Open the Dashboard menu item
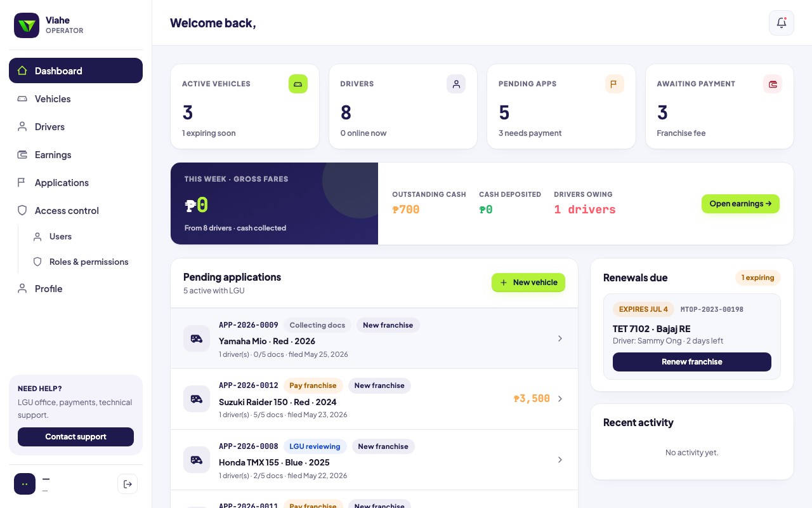 point(75,70)
